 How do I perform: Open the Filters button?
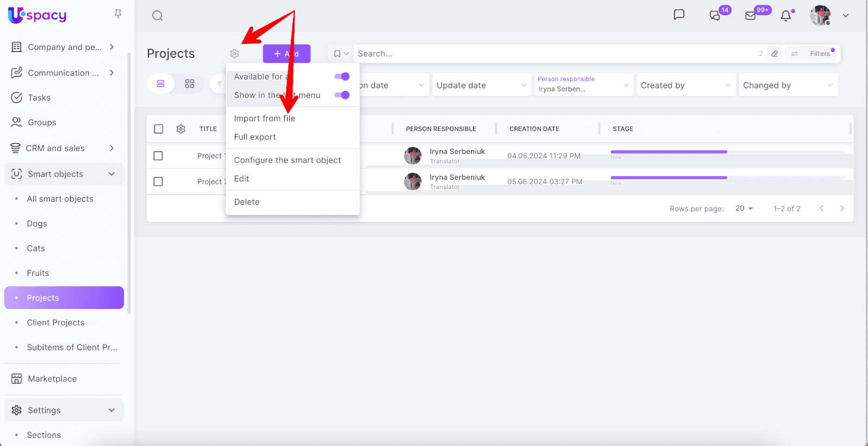click(812, 54)
